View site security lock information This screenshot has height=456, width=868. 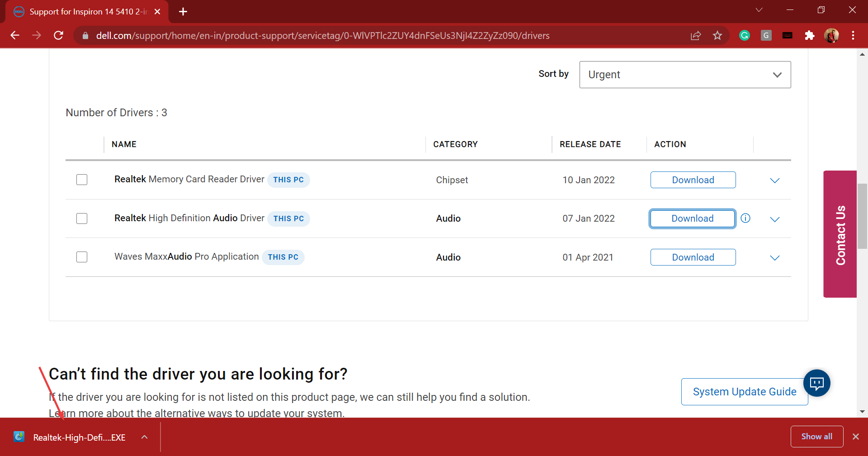(85, 36)
